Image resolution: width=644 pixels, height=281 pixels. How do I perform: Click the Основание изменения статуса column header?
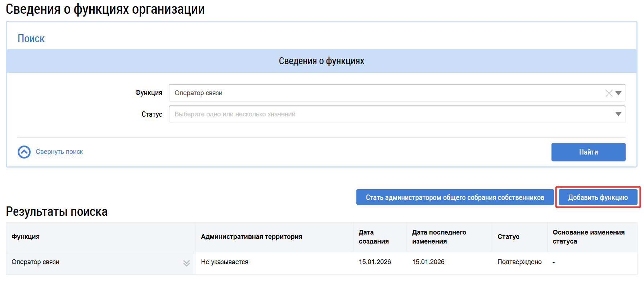click(x=588, y=237)
